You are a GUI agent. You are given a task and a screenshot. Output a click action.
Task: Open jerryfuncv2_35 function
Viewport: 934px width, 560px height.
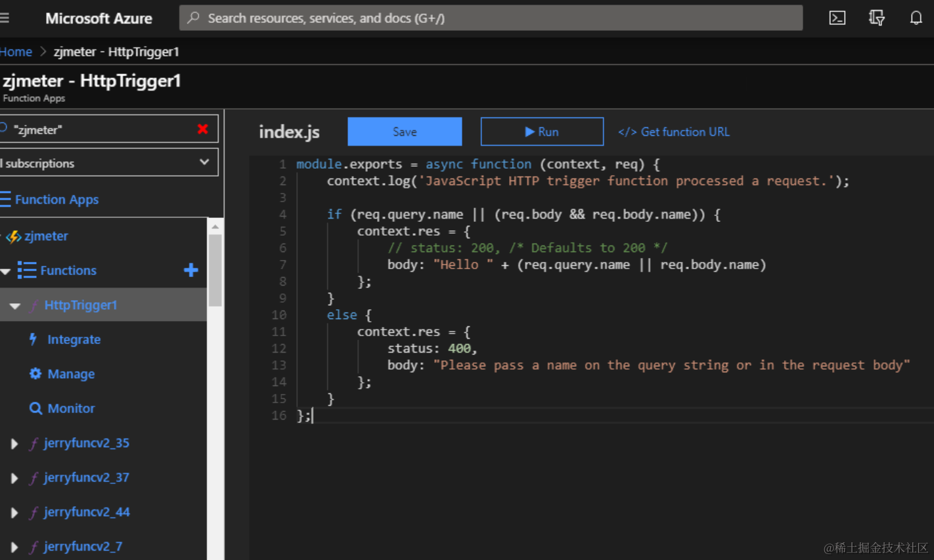(x=87, y=443)
